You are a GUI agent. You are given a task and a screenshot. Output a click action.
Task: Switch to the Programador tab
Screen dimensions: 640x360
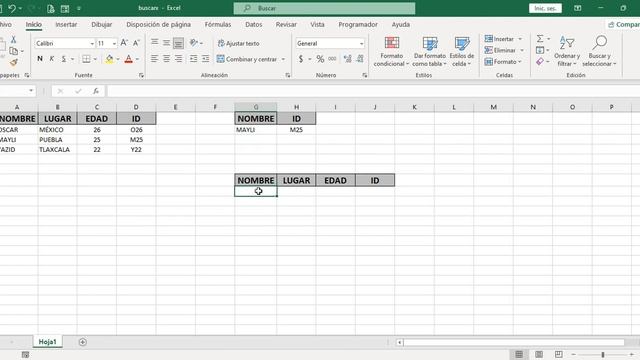click(358, 24)
